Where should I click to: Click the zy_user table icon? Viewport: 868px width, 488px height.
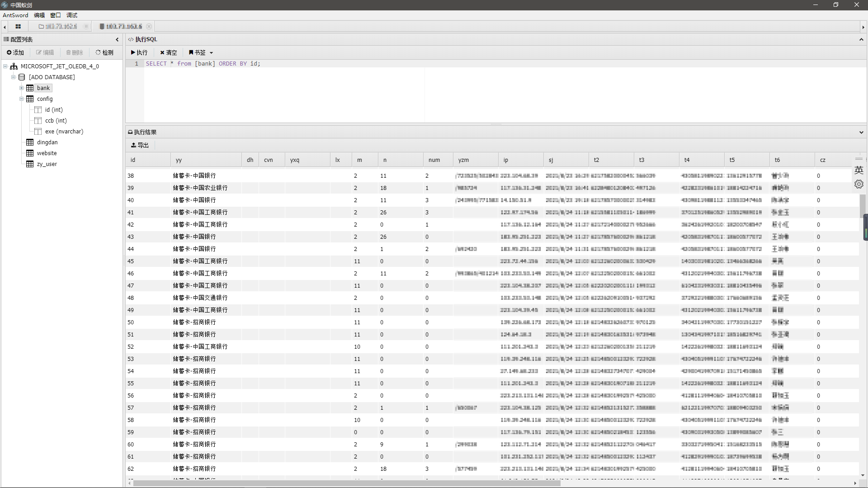30,164
